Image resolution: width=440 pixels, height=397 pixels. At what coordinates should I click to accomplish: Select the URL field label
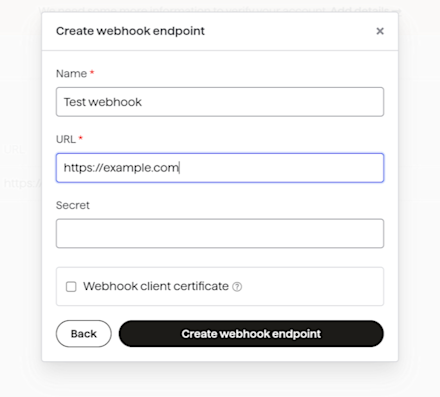pos(66,139)
